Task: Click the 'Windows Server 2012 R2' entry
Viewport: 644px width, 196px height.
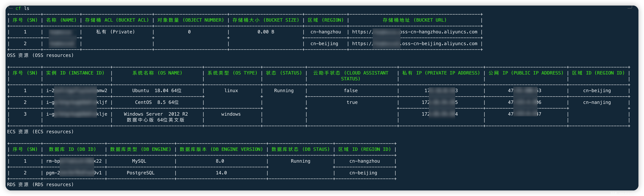Action: (x=156, y=114)
